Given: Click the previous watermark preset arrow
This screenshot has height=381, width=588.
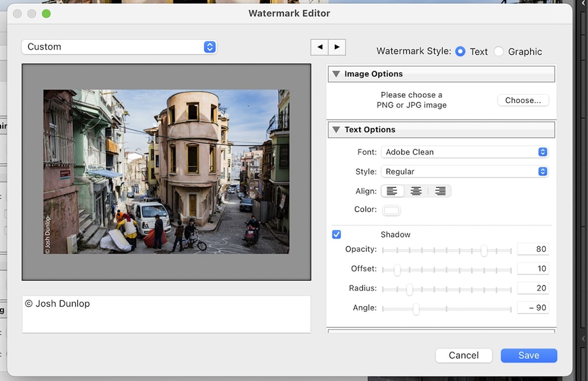Looking at the screenshot, I should (x=319, y=47).
